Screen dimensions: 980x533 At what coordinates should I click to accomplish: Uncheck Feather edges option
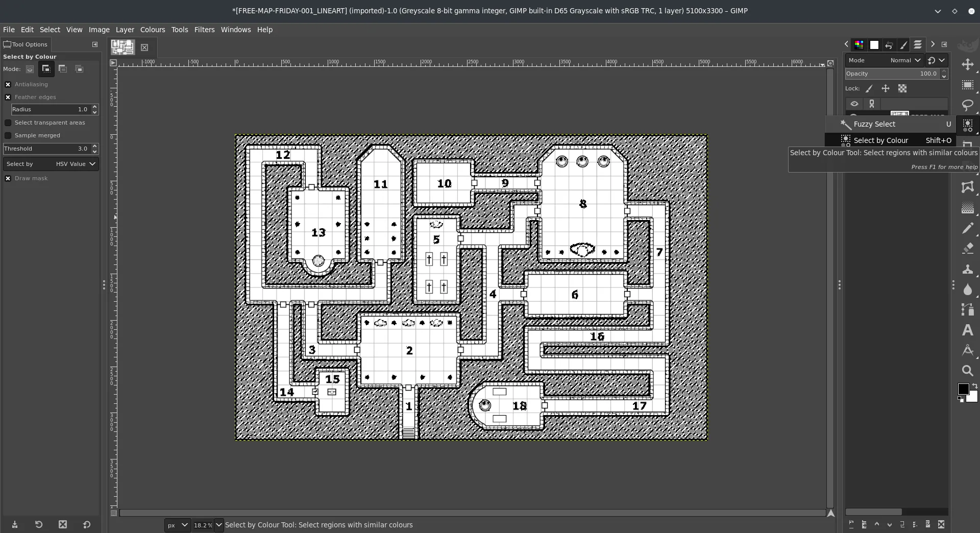click(8, 97)
